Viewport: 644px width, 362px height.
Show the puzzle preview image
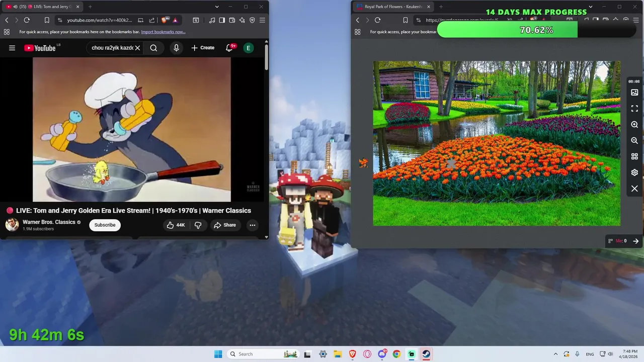click(x=634, y=93)
